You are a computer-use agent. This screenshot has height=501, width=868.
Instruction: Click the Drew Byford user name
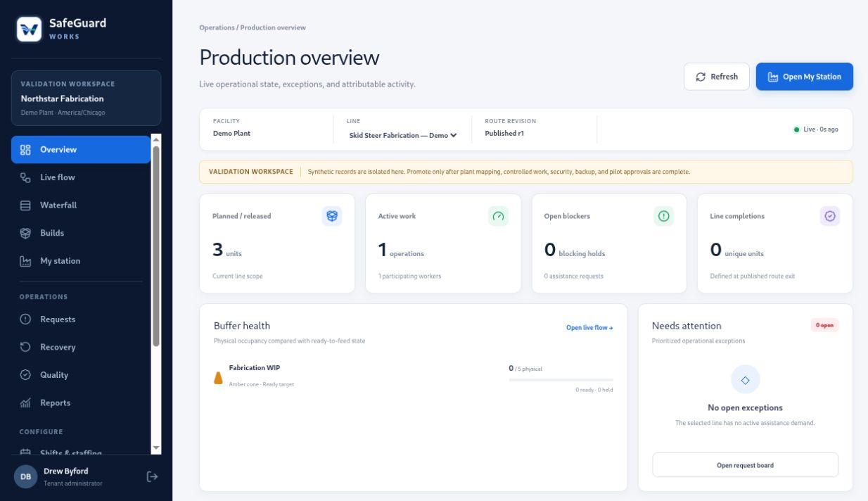pyautogui.click(x=66, y=471)
